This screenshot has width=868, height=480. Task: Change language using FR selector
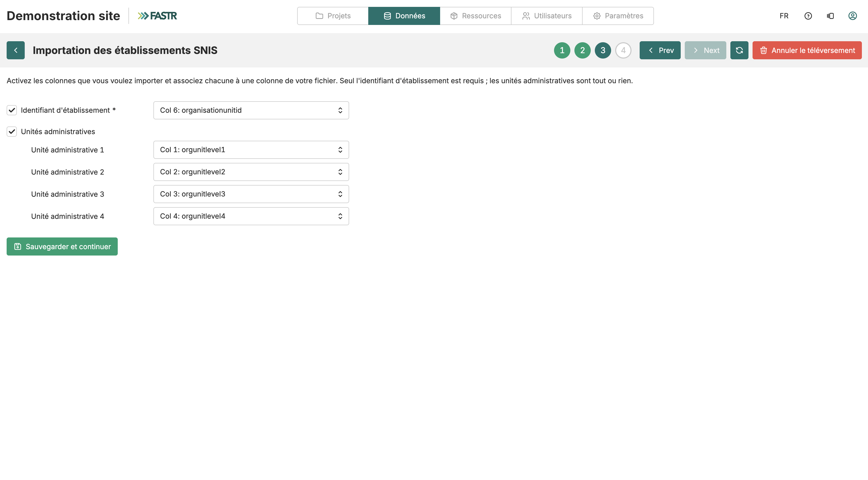pos(784,16)
